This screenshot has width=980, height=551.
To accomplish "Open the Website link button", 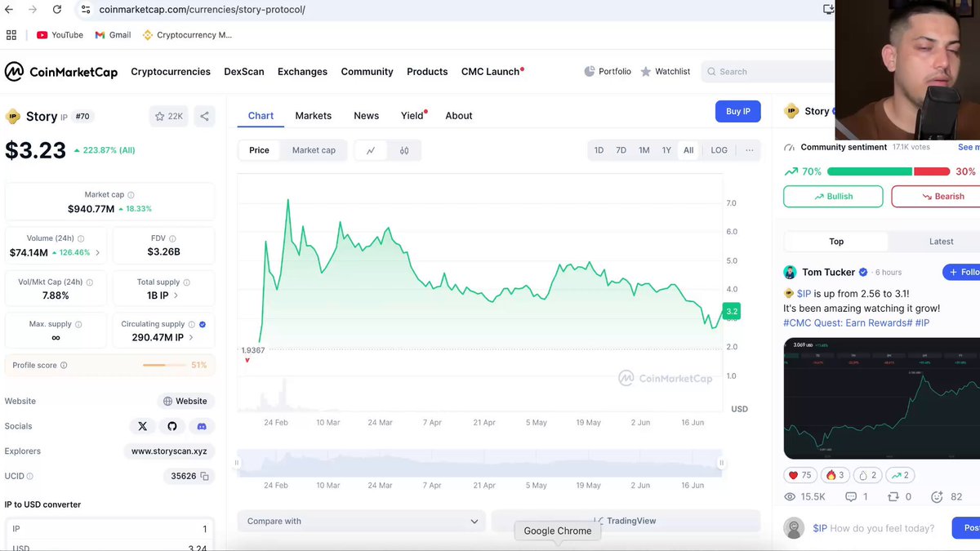I will click(185, 402).
